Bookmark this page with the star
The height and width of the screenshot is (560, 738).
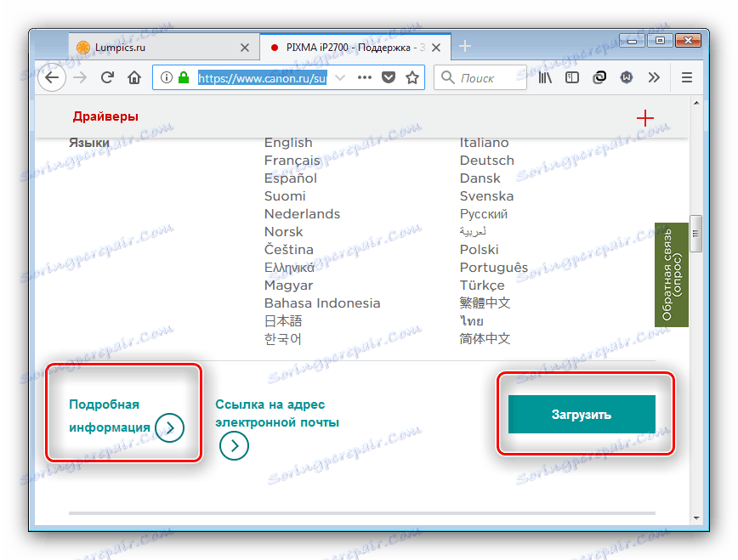click(412, 77)
